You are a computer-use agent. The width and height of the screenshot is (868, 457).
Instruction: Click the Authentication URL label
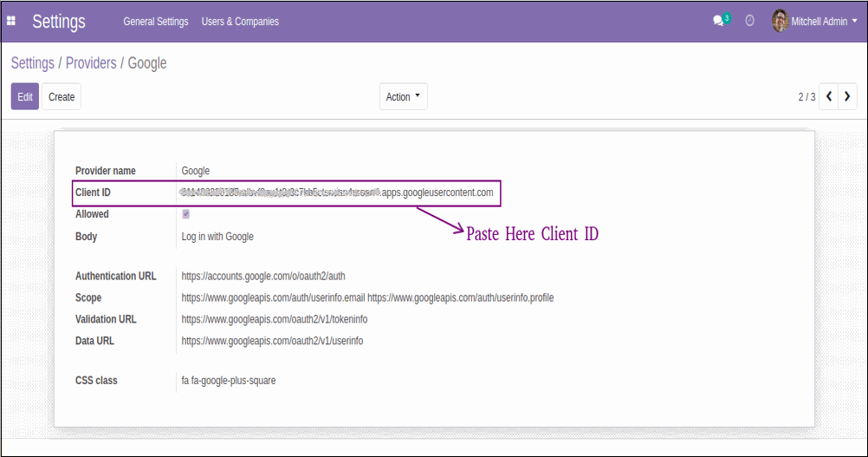tap(116, 276)
